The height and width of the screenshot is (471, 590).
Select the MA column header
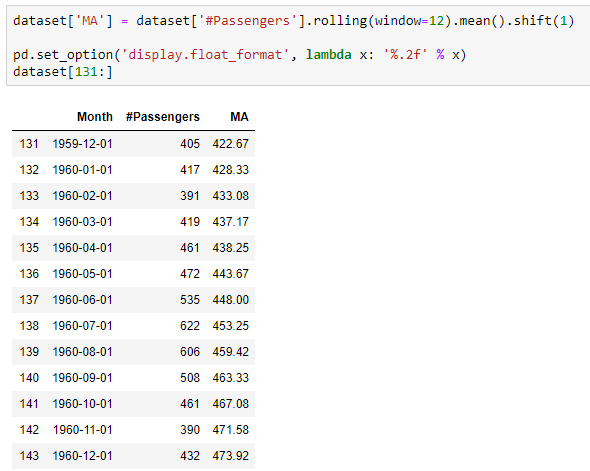pyautogui.click(x=239, y=117)
